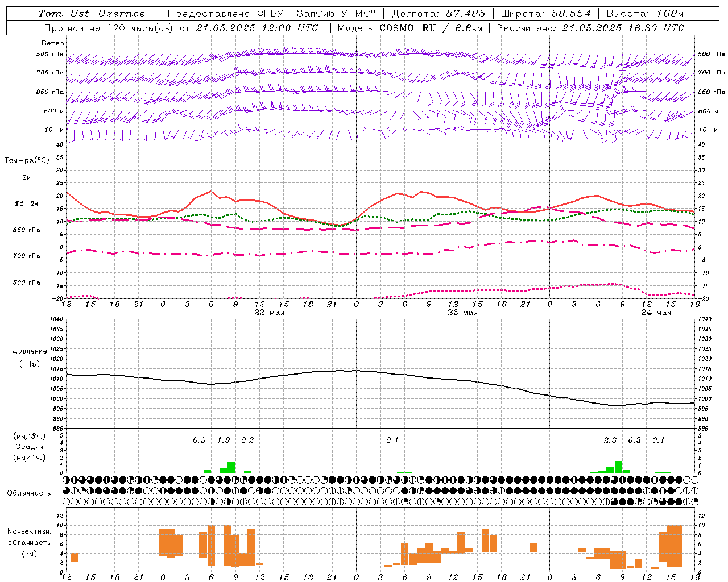
Task: Click the elevation text Высота: 168м
Action: pyautogui.click(x=645, y=14)
